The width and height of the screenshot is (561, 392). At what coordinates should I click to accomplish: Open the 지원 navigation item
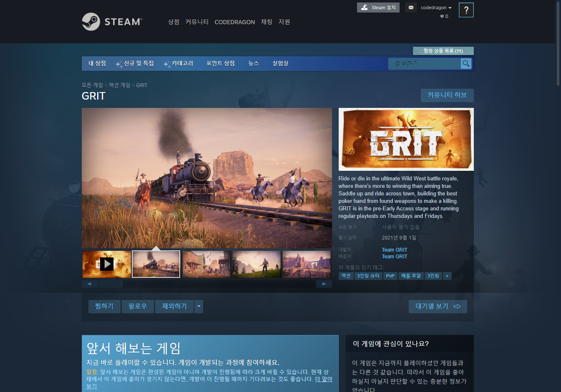(x=284, y=22)
